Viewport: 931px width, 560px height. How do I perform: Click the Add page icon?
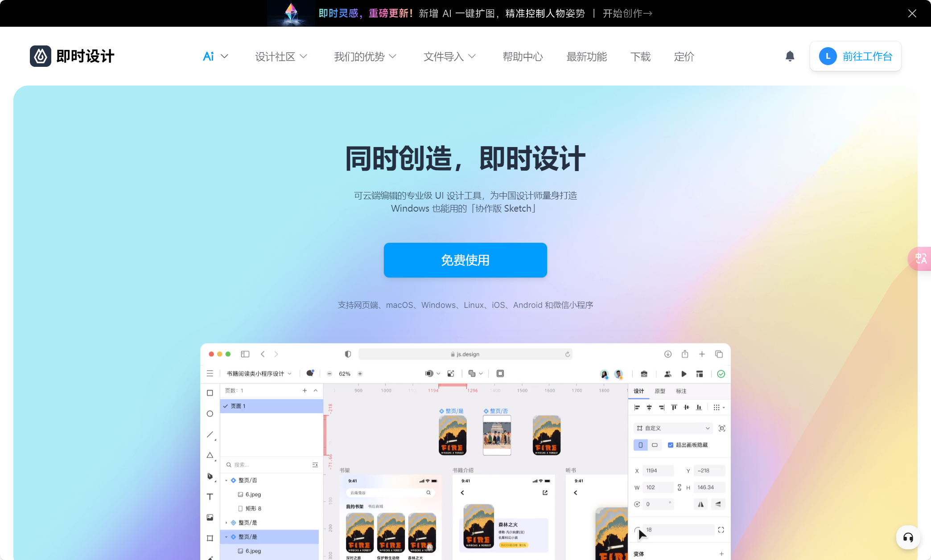coord(305,392)
